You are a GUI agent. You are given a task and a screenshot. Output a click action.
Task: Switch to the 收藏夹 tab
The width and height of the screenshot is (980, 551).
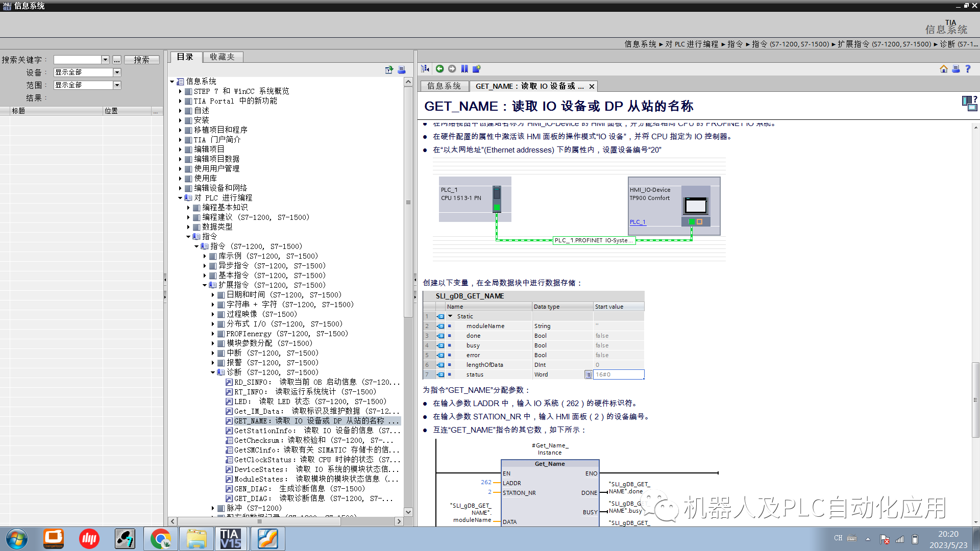(223, 57)
